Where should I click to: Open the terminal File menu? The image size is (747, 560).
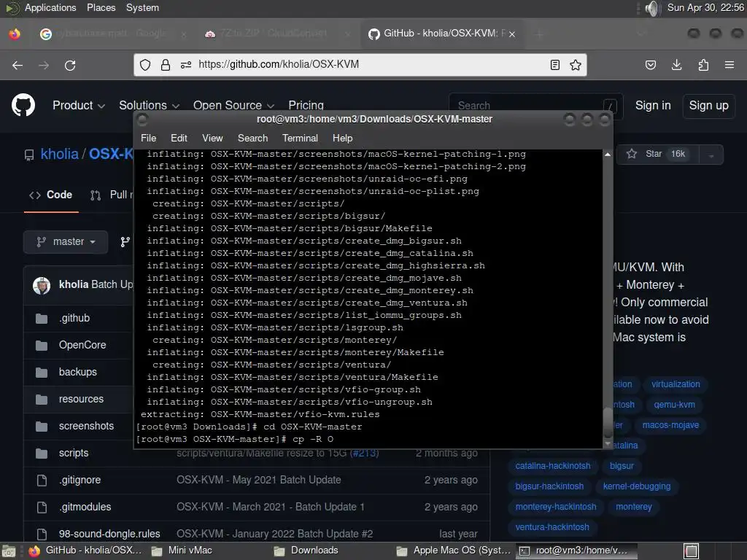pyautogui.click(x=148, y=138)
